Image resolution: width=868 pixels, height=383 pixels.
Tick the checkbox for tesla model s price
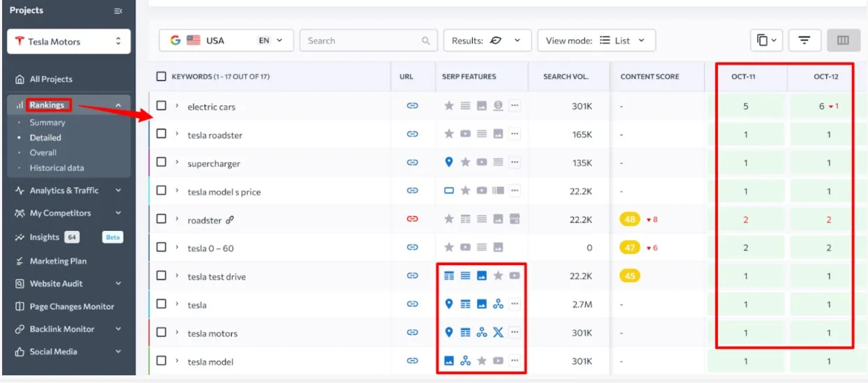161,190
